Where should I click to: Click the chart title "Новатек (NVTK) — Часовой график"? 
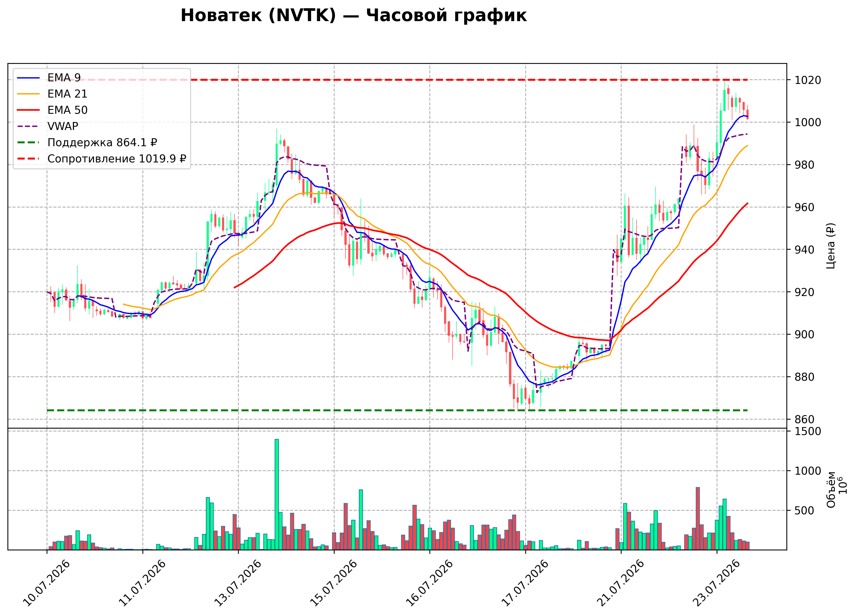[353, 15]
